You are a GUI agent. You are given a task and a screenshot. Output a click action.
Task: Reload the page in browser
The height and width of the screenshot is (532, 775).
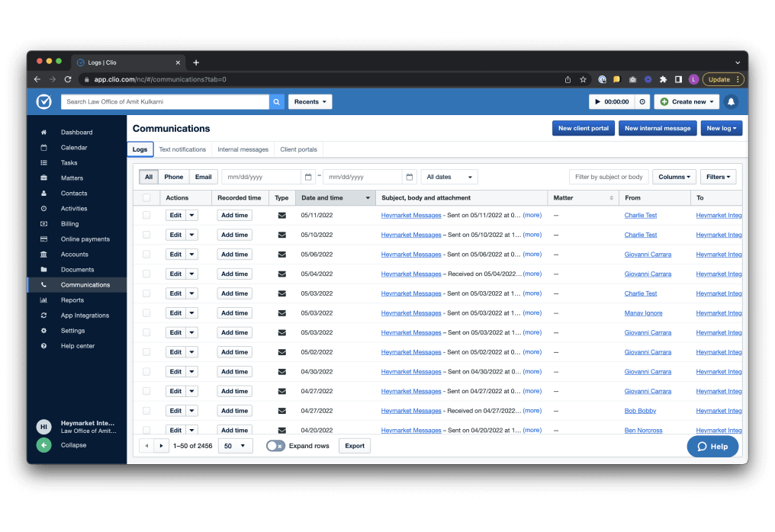[68, 79]
